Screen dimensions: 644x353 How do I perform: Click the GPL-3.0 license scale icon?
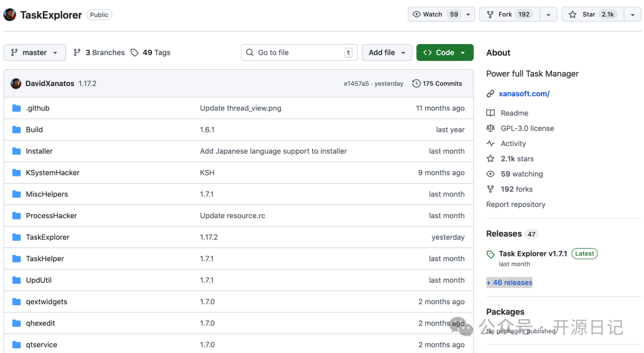pyautogui.click(x=490, y=128)
